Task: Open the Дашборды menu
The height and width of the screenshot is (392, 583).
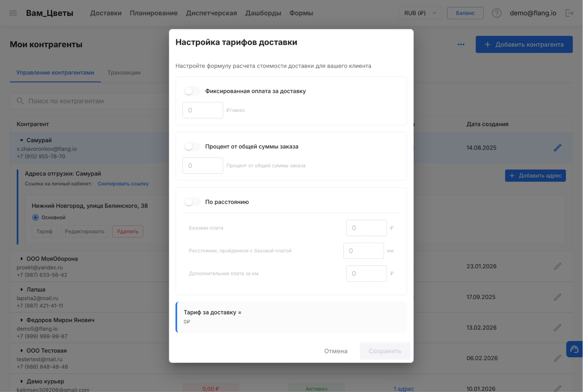Action: point(263,13)
